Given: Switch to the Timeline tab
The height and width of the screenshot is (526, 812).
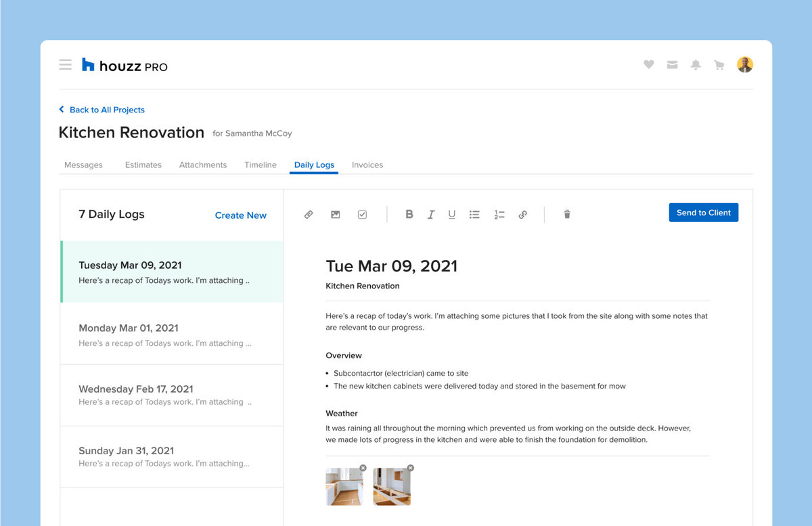Looking at the screenshot, I should (x=261, y=165).
